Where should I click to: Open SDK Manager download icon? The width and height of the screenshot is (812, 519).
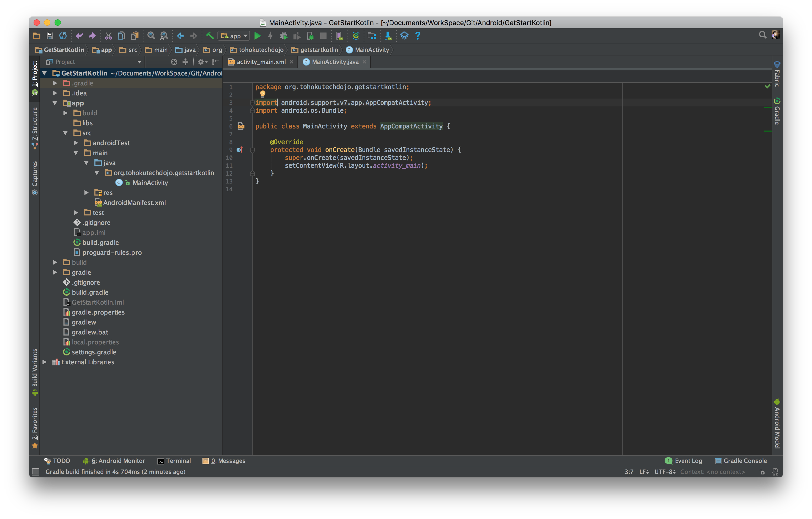click(388, 36)
